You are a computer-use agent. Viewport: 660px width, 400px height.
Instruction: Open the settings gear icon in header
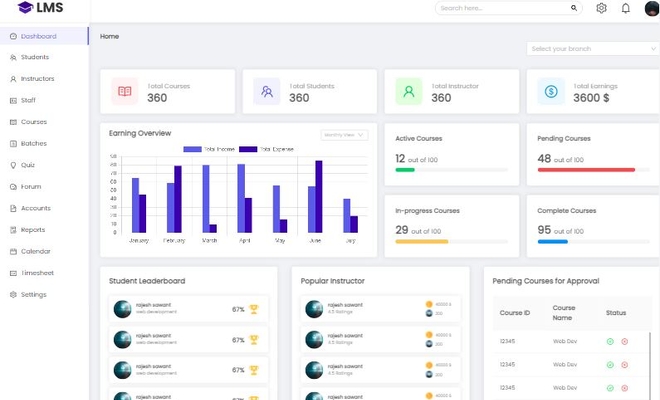tap(601, 8)
